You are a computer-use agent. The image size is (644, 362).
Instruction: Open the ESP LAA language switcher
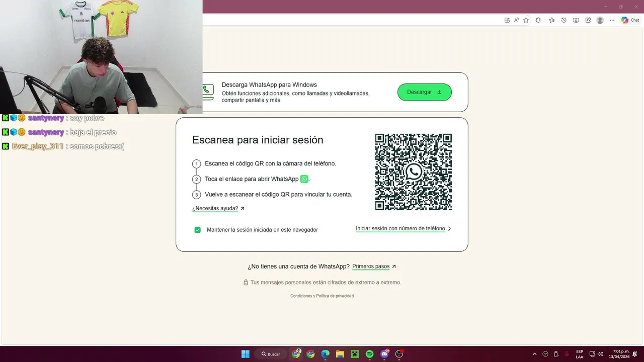[580, 354]
